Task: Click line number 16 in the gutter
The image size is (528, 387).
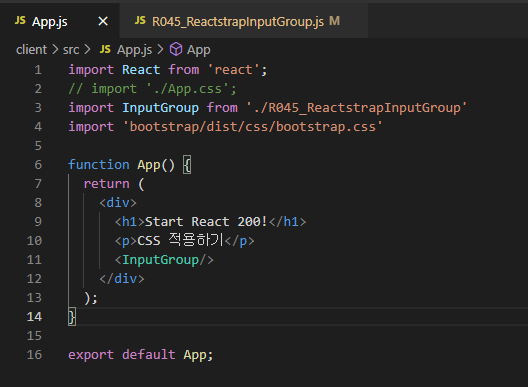Action: pos(34,355)
